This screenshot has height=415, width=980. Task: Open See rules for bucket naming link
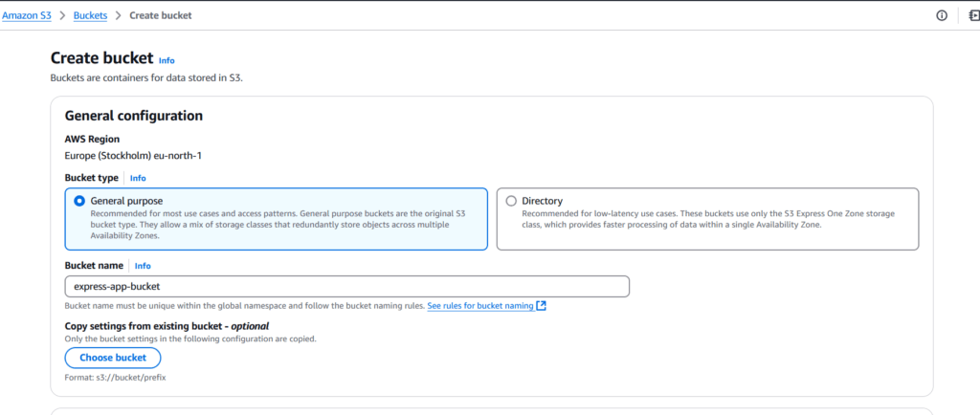click(x=480, y=306)
